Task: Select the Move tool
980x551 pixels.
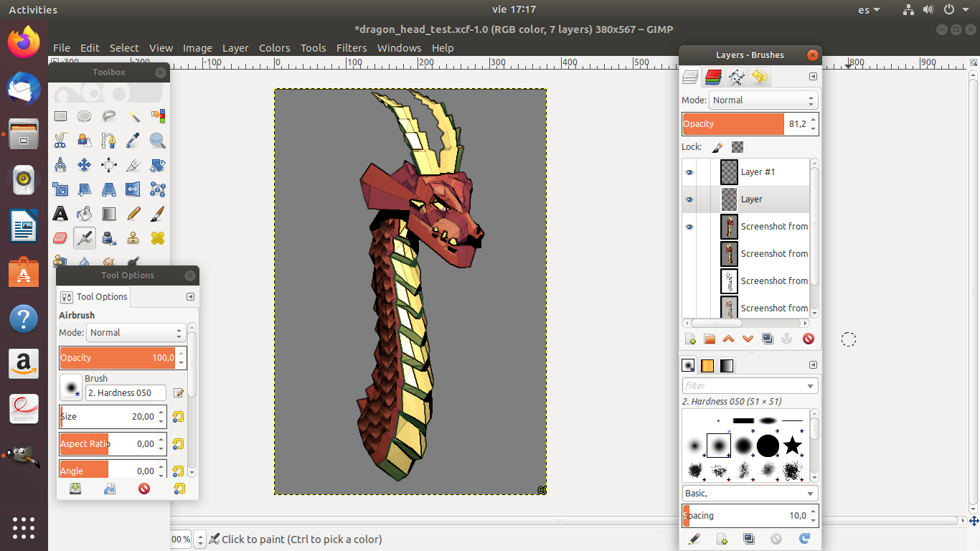Action: click(85, 165)
